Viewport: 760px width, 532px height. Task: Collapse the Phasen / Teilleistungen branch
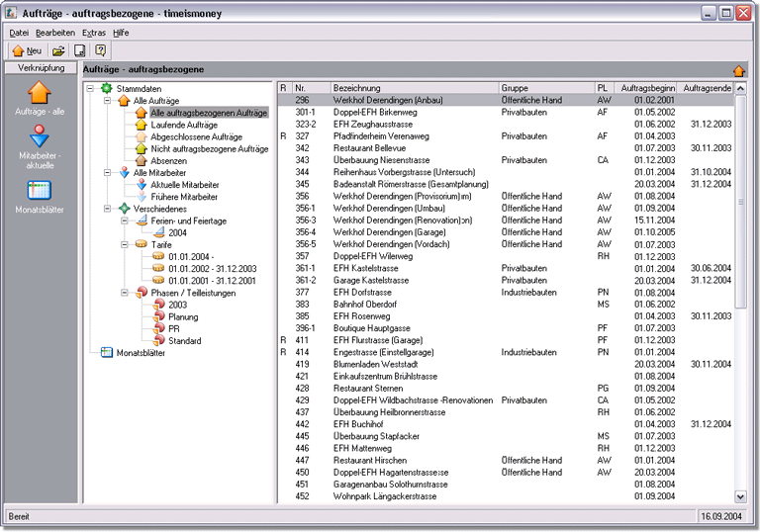123,293
